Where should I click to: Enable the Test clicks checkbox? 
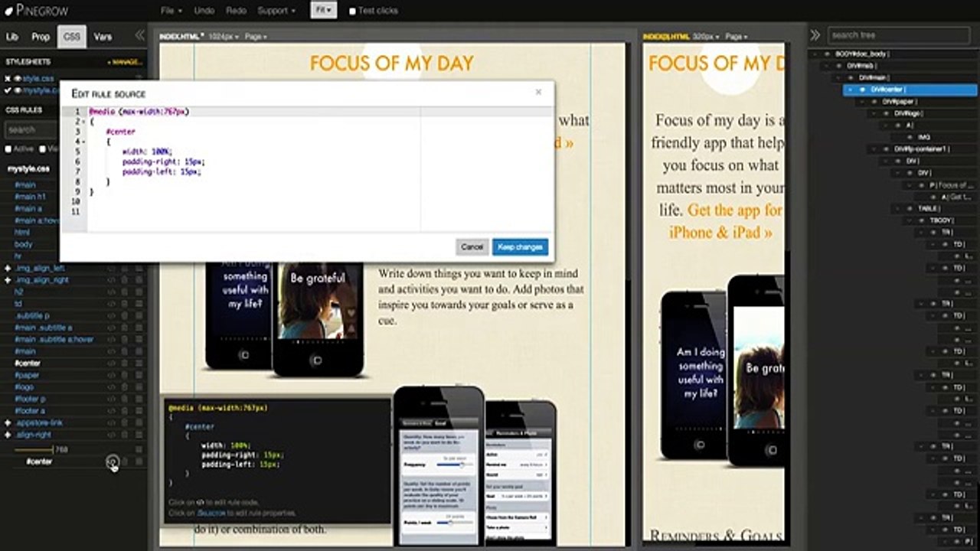[352, 11]
